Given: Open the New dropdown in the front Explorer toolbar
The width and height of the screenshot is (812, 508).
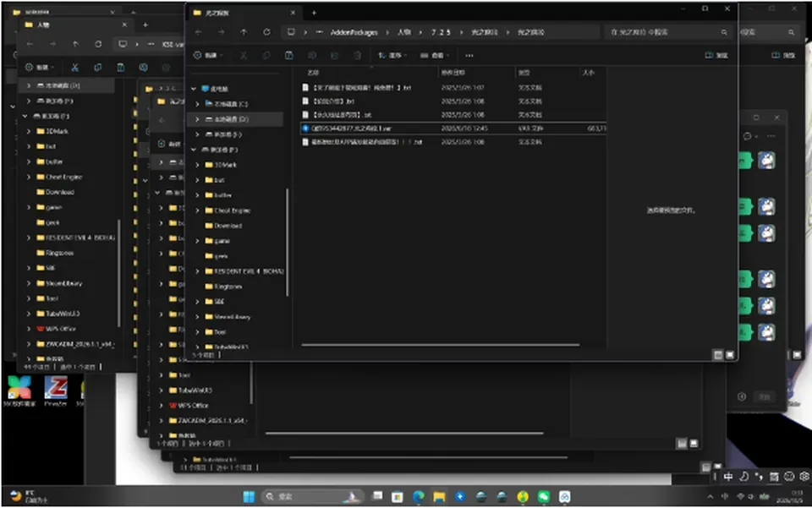Looking at the screenshot, I should [x=208, y=55].
